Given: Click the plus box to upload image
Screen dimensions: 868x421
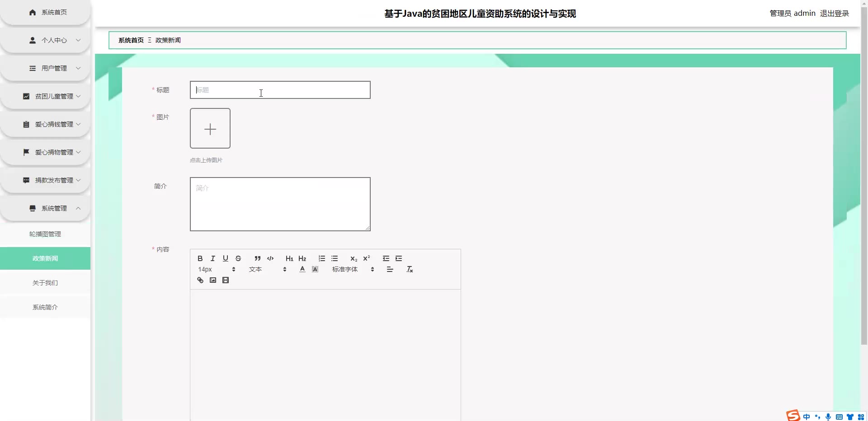Looking at the screenshot, I should pyautogui.click(x=210, y=128).
